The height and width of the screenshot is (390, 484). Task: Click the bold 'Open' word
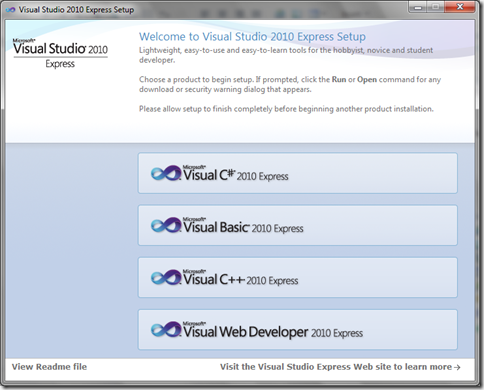pyautogui.click(x=367, y=80)
